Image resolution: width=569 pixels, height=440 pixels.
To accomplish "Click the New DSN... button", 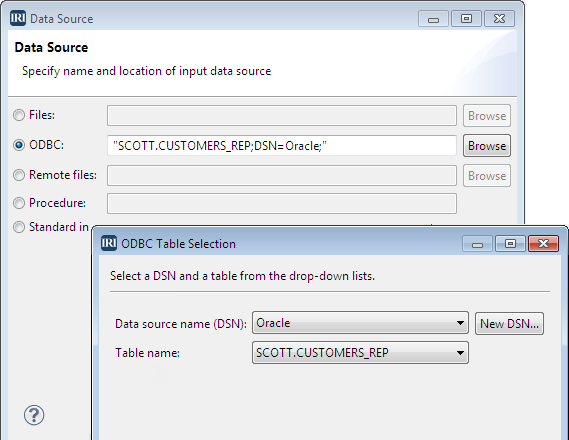I will coord(509,323).
